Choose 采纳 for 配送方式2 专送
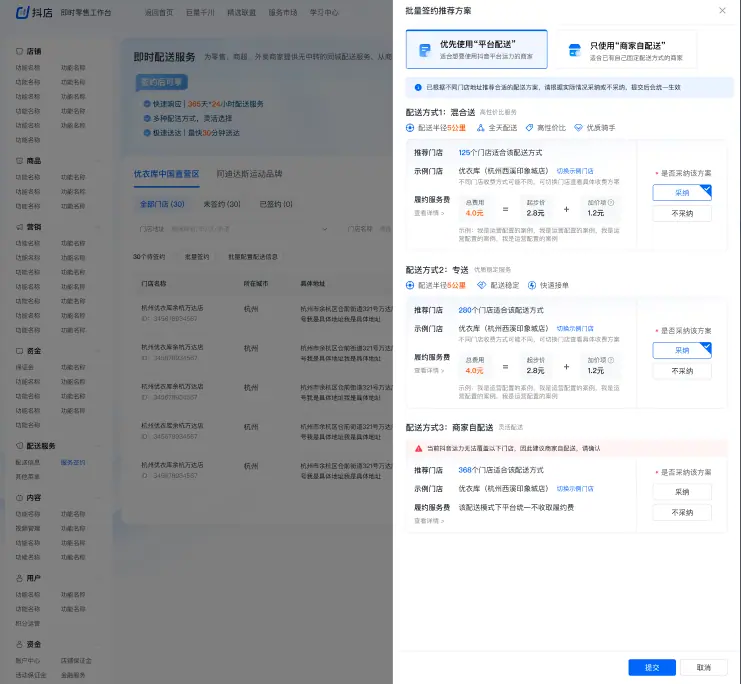741x684 pixels. 682,350
